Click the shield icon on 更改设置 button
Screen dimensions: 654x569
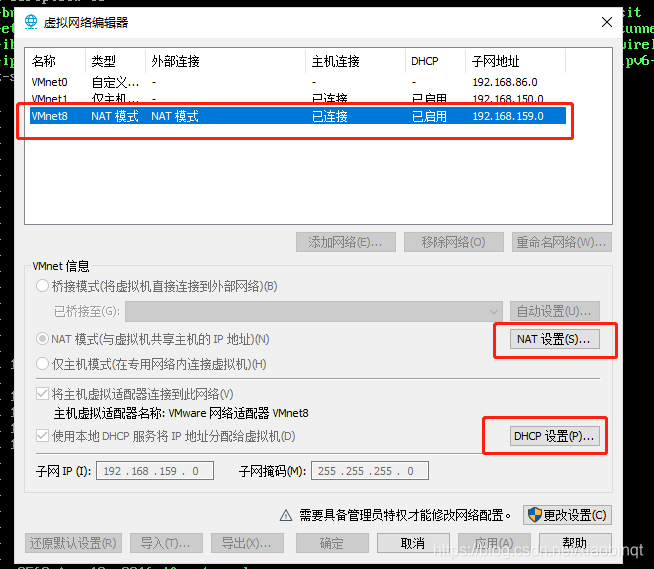534,515
